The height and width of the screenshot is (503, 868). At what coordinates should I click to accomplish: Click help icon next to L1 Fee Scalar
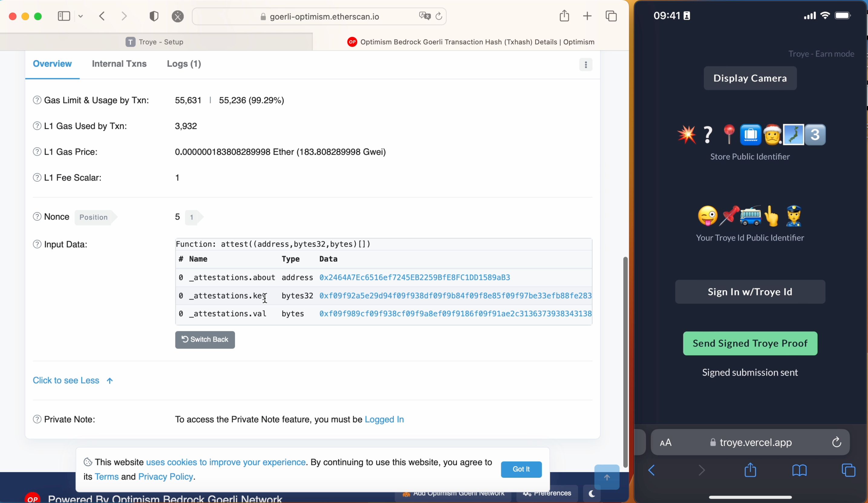click(37, 178)
